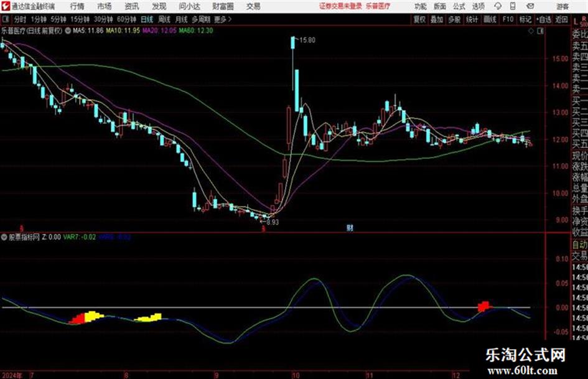Toggle the left panel layout icon
The width and height of the screenshot is (588, 379).
(5, 19)
